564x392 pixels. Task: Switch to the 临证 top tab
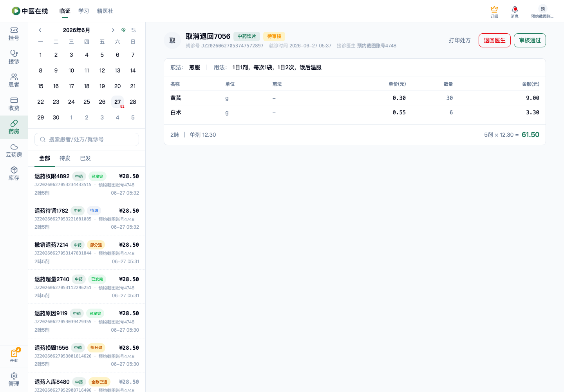pyautogui.click(x=65, y=11)
